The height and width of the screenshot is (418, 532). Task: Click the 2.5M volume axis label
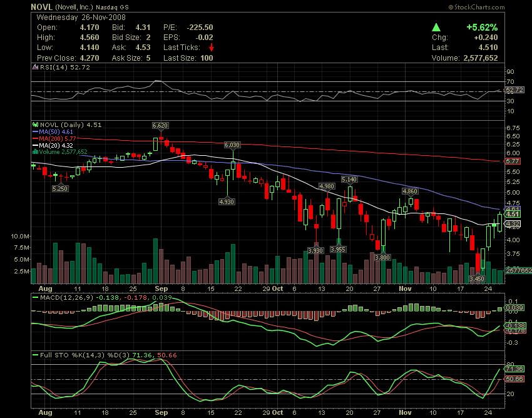21,272
